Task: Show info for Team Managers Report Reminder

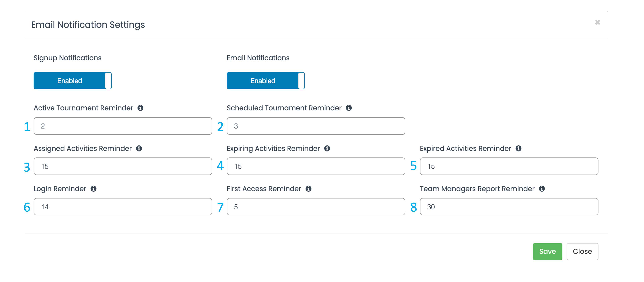Action: pos(542,189)
